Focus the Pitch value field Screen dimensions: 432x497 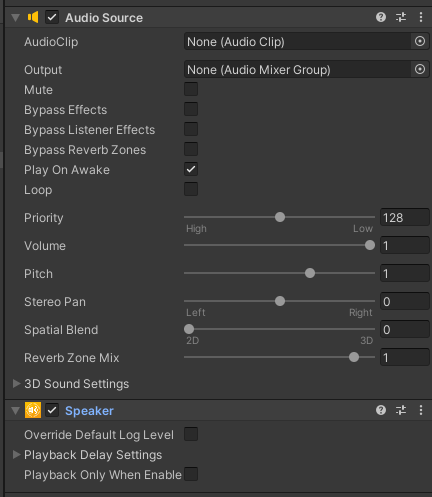[x=405, y=273]
